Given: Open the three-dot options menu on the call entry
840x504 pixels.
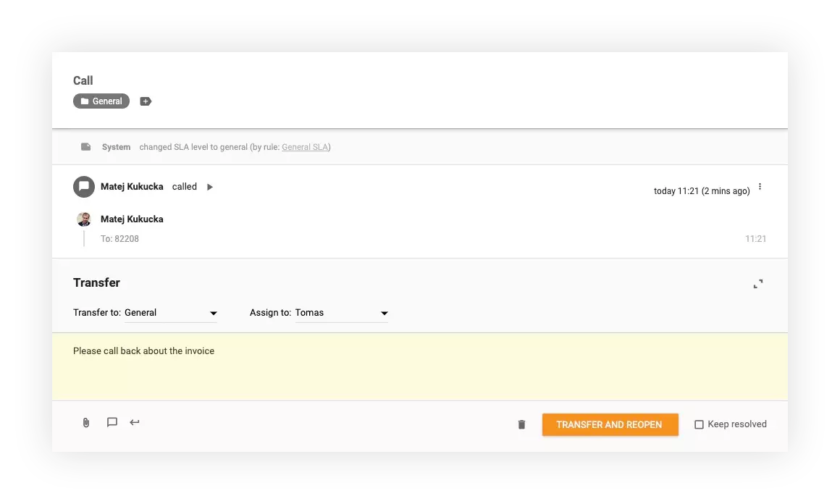Looking at the screenshot, I should click(x=760, y=186).
